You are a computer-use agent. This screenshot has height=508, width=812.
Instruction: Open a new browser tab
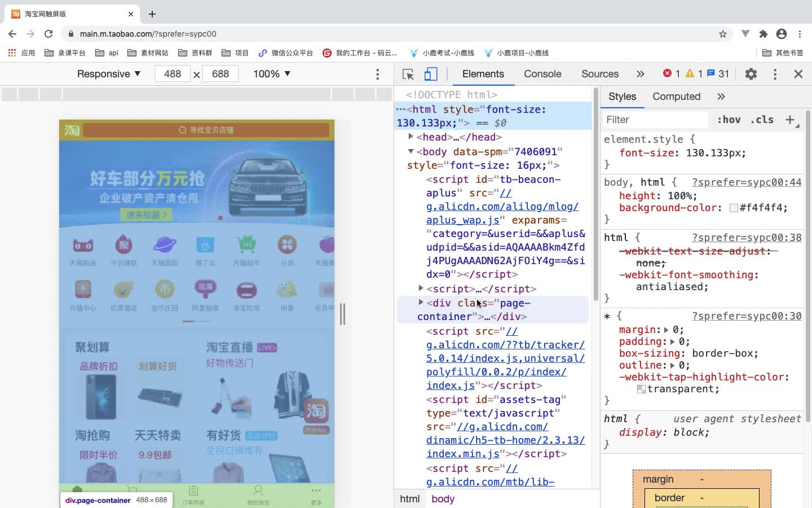pos(152,14)
